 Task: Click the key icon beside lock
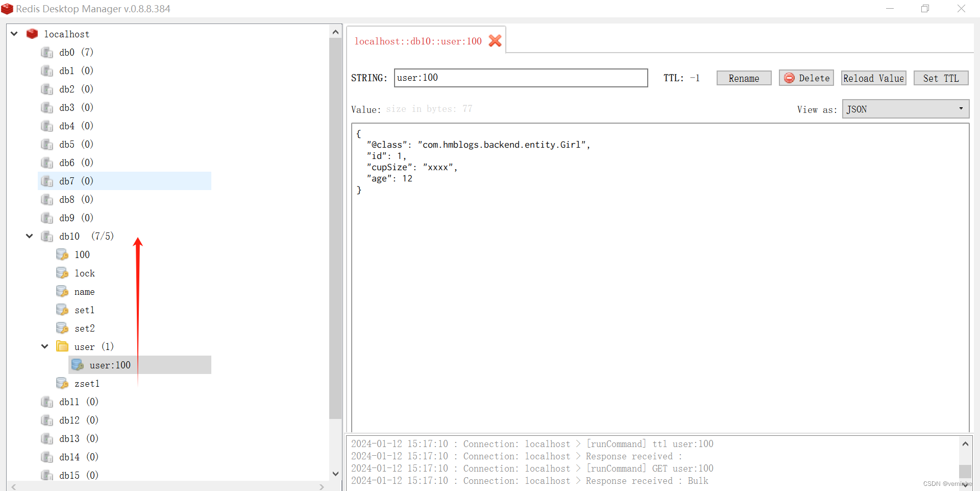[x=62, y=273]
